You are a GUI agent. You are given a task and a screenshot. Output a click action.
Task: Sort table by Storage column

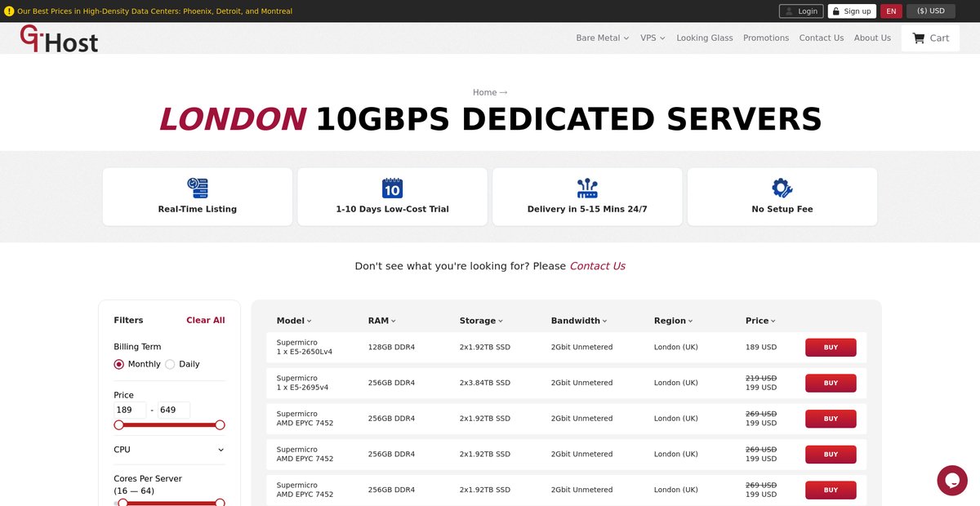[481, 321]
